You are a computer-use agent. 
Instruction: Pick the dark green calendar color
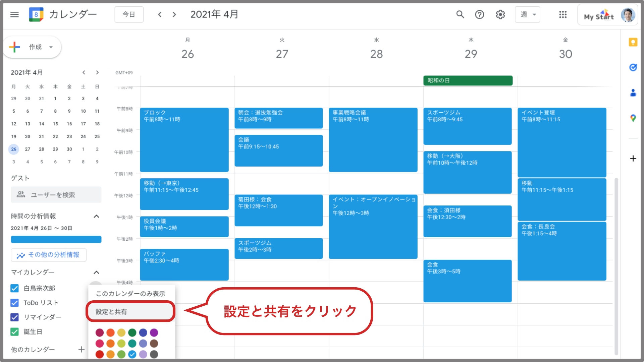coord(132,333)
